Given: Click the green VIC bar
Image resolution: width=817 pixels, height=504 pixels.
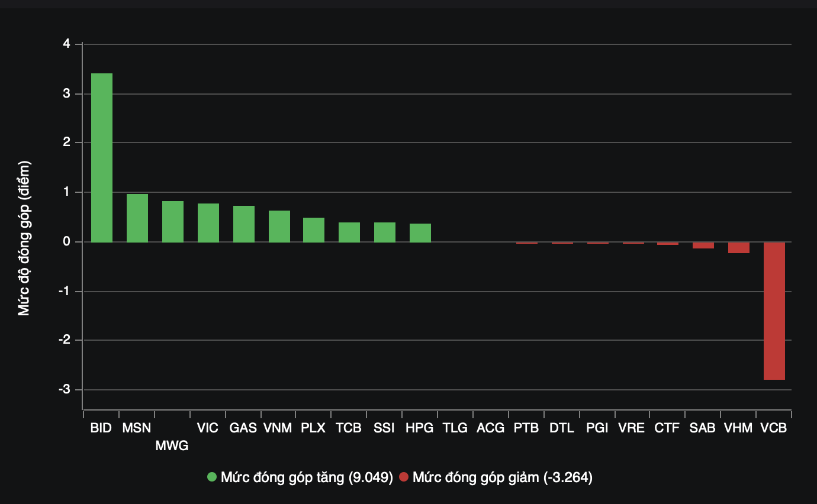Looking at the screenshot, I should click(208, 223).
